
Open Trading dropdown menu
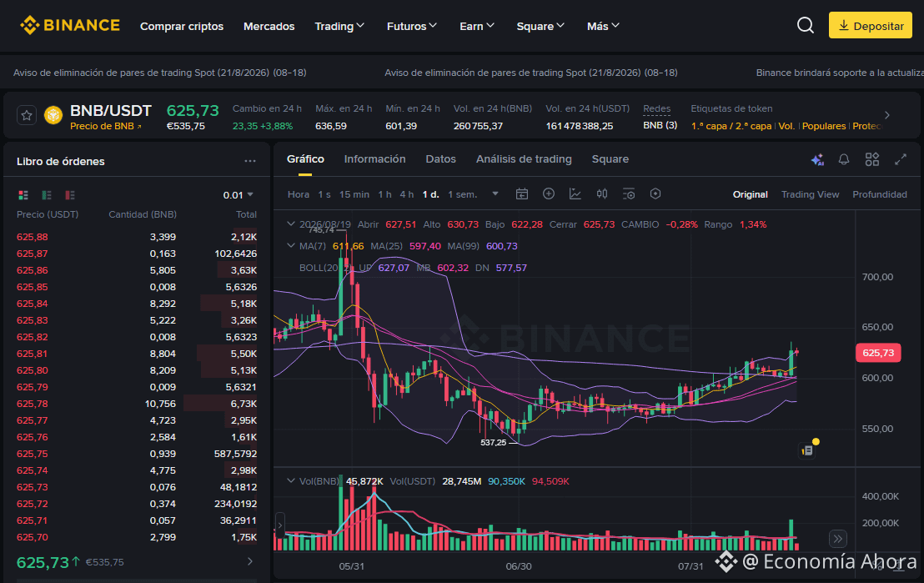pos(339,26)
